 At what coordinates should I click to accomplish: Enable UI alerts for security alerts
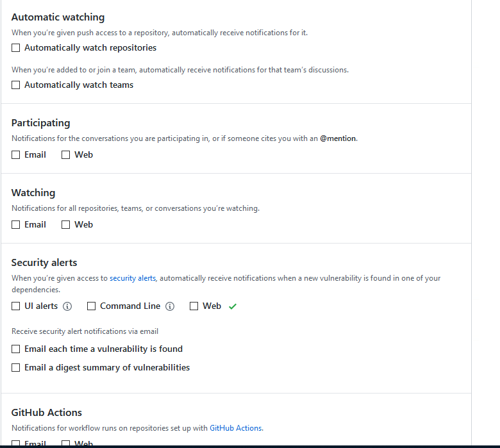click(x=15, y=306)
